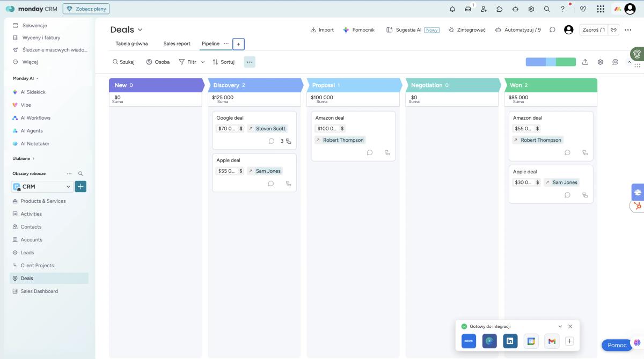Click the user profile avatar in top bar
Viewport: 644px width, 359px height.
click(x=630, y=9)
